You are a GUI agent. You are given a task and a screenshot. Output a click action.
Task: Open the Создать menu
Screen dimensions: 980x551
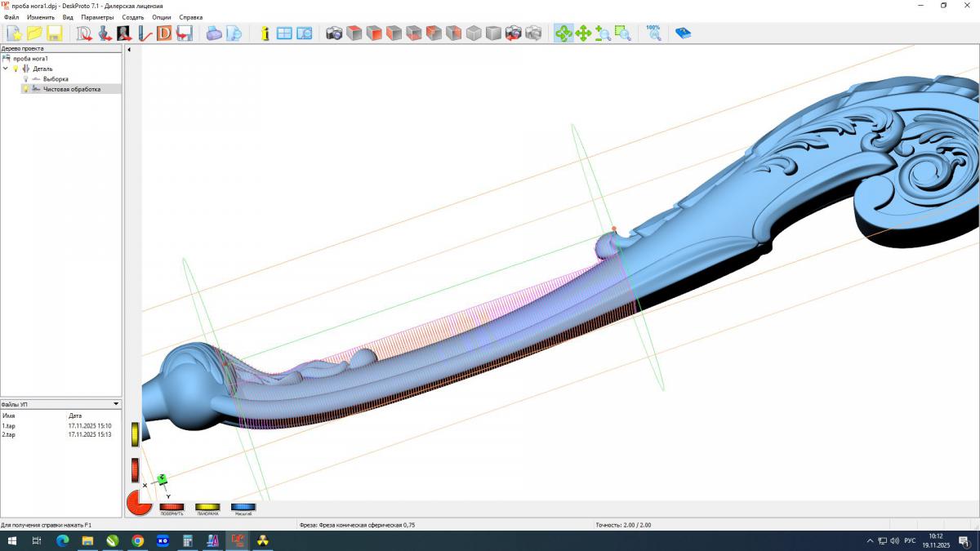132,17
